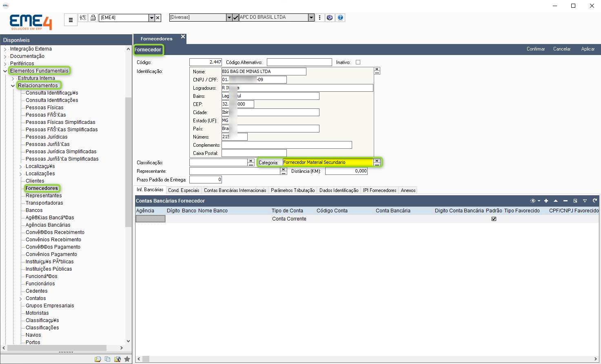The width and height of the screenshot is (601, 364).
Task: Select Bancos in the tree
Action: (x=34, y=210)
